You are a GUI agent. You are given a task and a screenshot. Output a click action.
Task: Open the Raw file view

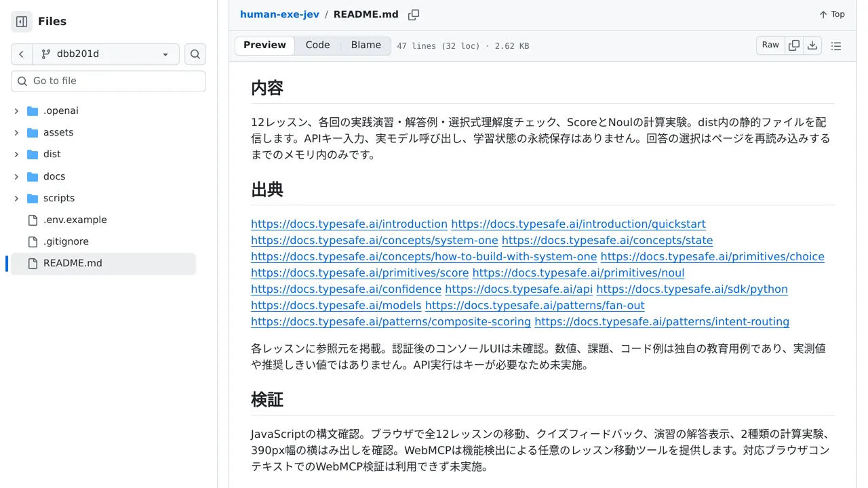click(x=770, y=45)
